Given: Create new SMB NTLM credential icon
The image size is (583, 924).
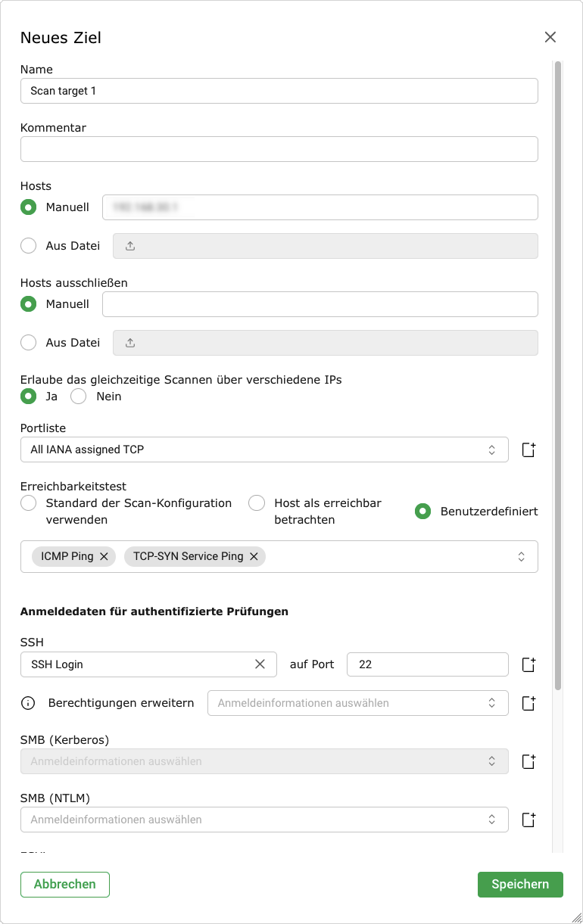Looking at the screenshot, I should click(528, 820).
